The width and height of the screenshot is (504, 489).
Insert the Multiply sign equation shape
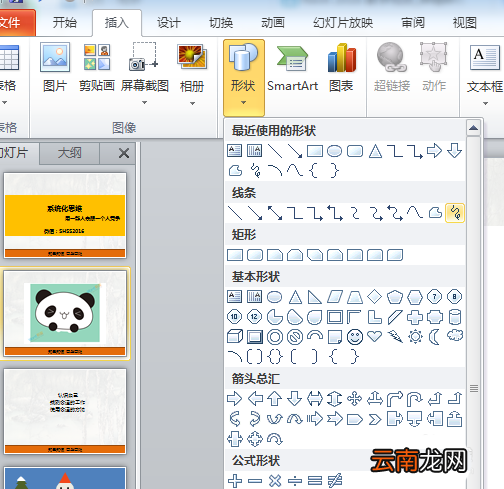pyautogui.click(x=275, y=481)
